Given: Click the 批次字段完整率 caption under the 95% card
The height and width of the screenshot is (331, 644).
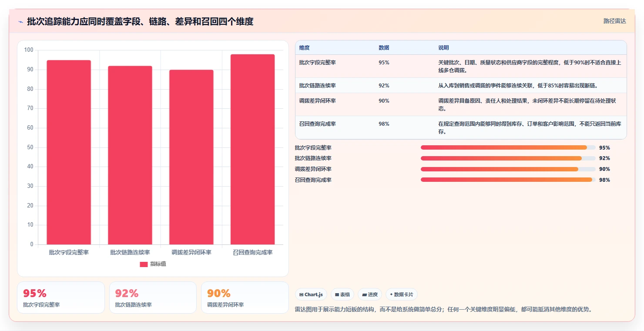Looking at the screenshot, I should click(41, 305).
